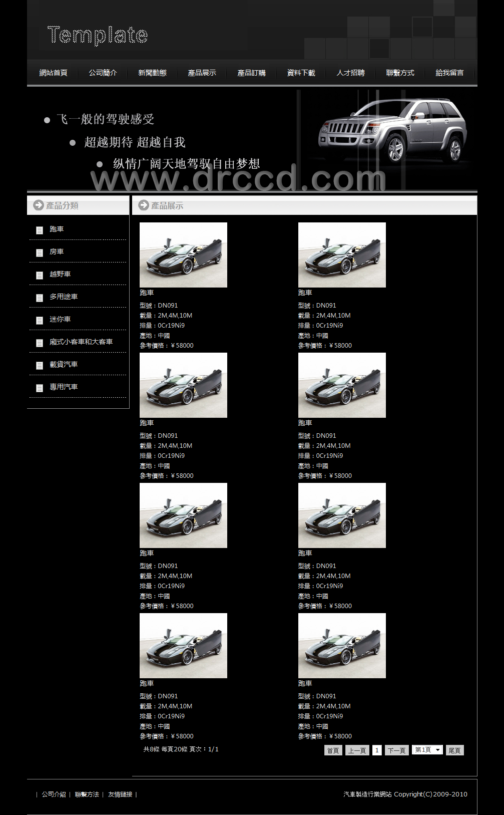Click the arrow icon in 產品分類 header
Viewport: 504px width, 815px height.
click(39, 205)
